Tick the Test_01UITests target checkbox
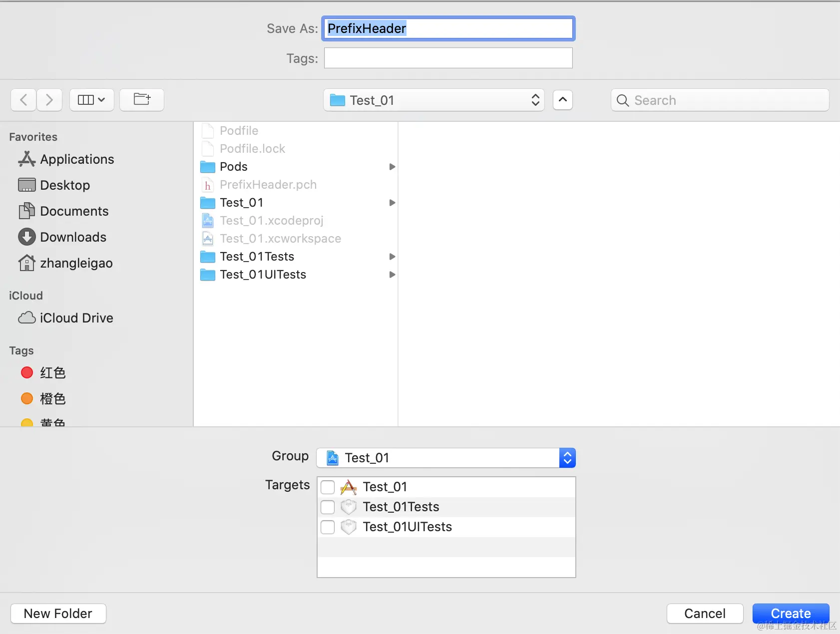 coord(328,527)
